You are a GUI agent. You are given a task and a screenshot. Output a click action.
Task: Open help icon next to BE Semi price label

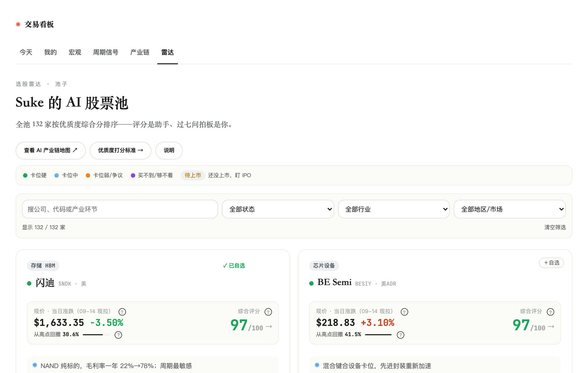point(404,312)
